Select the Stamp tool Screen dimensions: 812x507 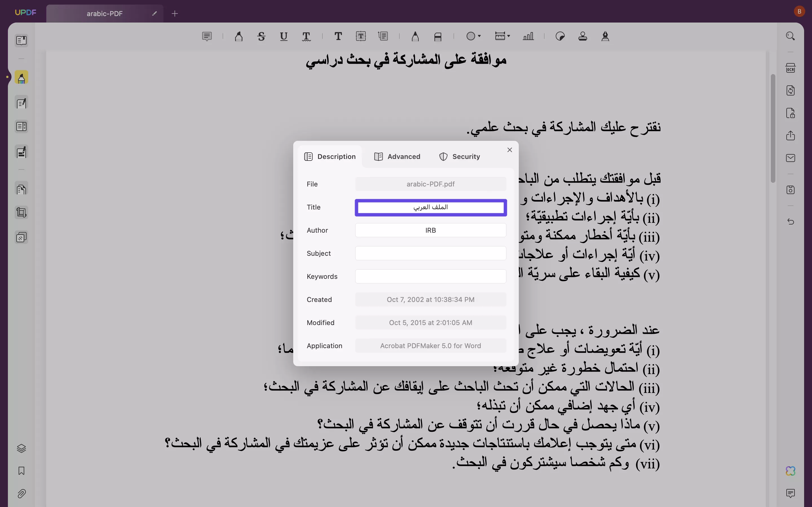tap(582, 36)
